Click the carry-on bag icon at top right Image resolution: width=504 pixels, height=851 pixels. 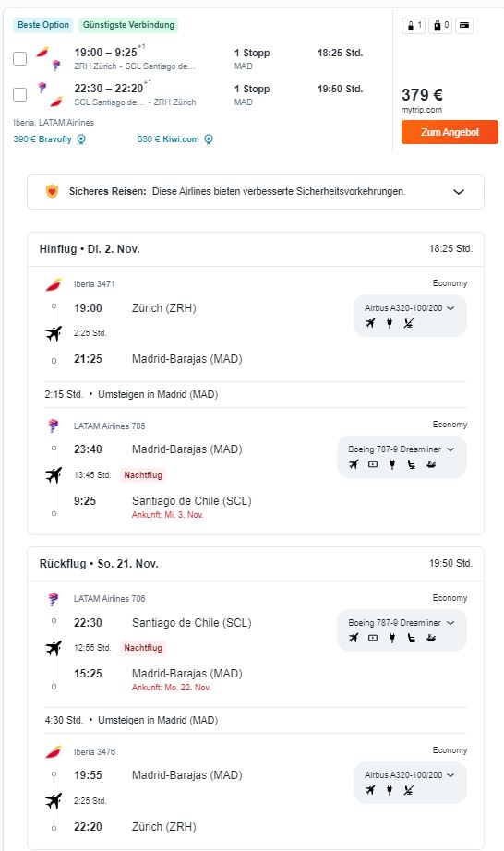(x=414, y=26)
